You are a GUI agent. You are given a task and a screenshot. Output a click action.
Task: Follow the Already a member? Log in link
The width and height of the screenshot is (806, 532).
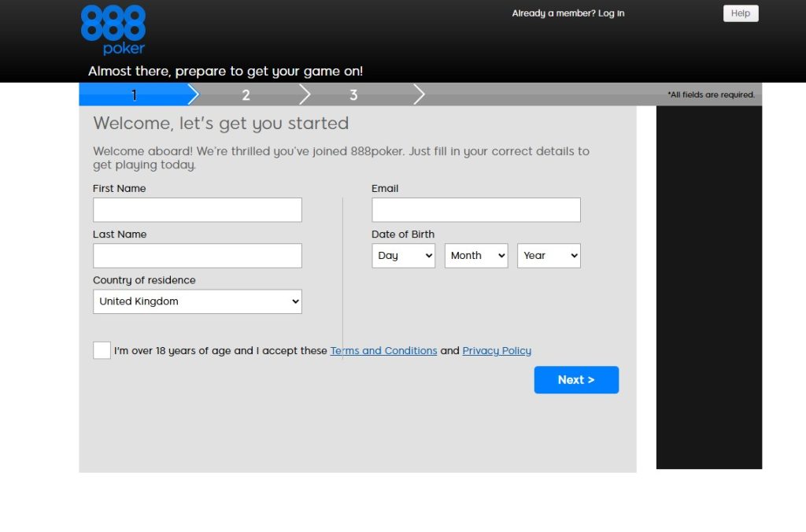coord(568,13)
